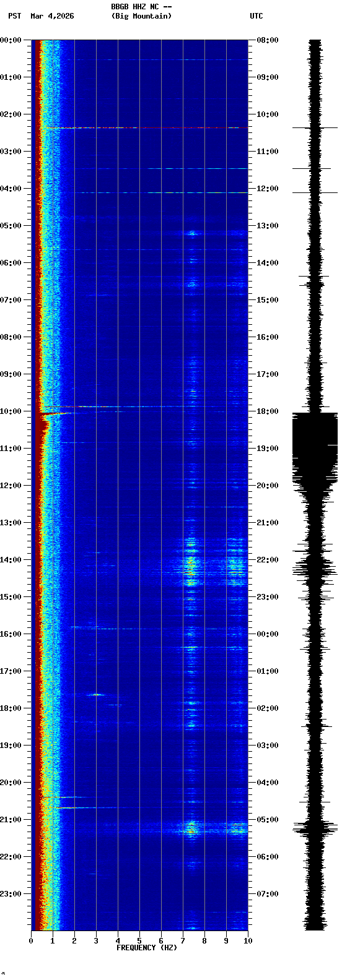The width and height of the screenshot is (342, 980).
Task: Click the 05:00 UTC time label
Action: pos(268,820)
